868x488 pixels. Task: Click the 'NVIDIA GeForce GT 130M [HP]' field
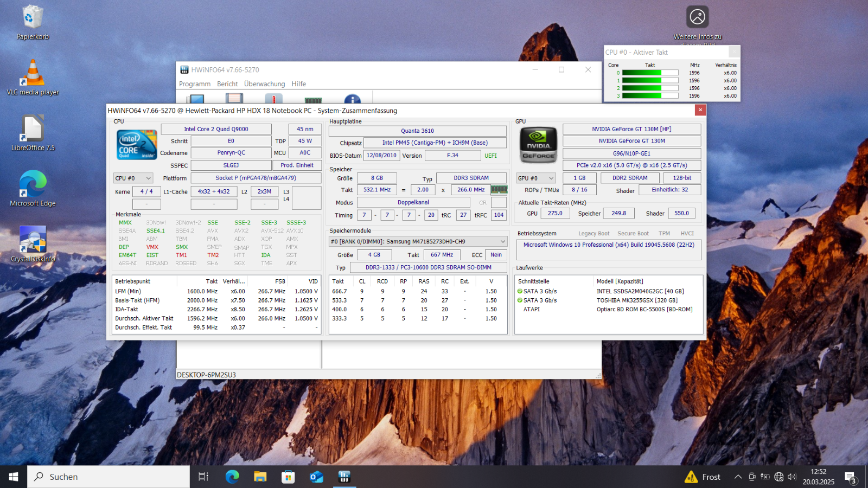coord(631,129)
